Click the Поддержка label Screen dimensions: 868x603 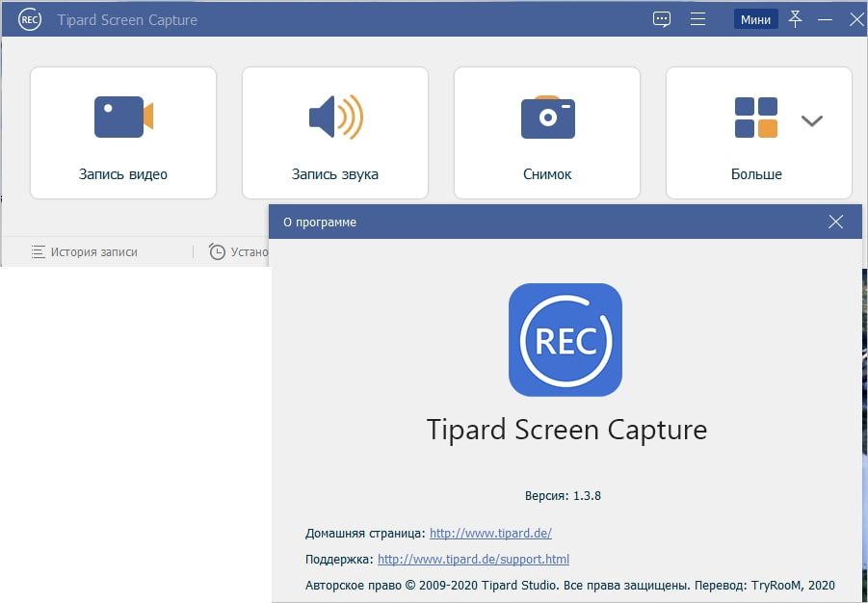click(x=339, y=560)
